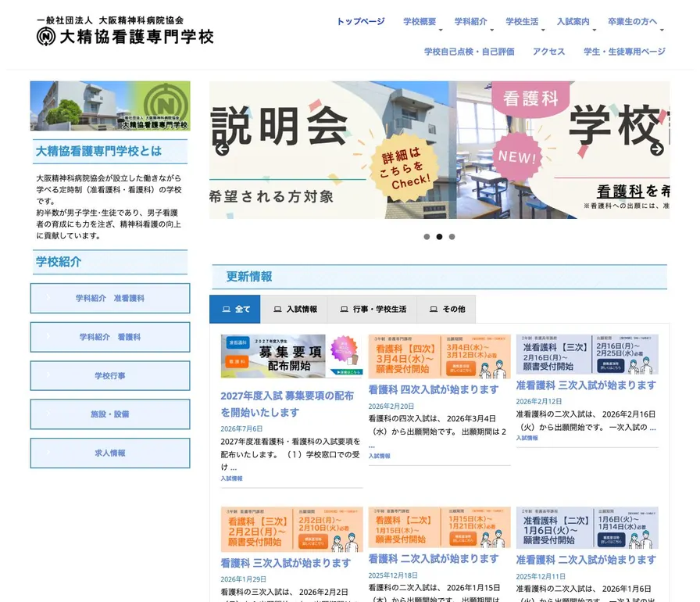Screen dimensions: 700x602
Task: Select the 全て tab
Action: [x=235, y=309]
